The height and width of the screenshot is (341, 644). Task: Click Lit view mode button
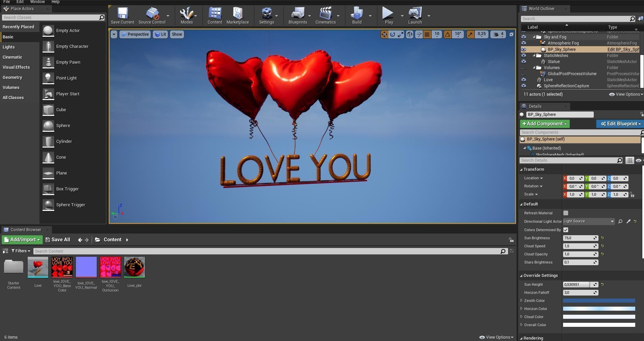pos(160,34)
